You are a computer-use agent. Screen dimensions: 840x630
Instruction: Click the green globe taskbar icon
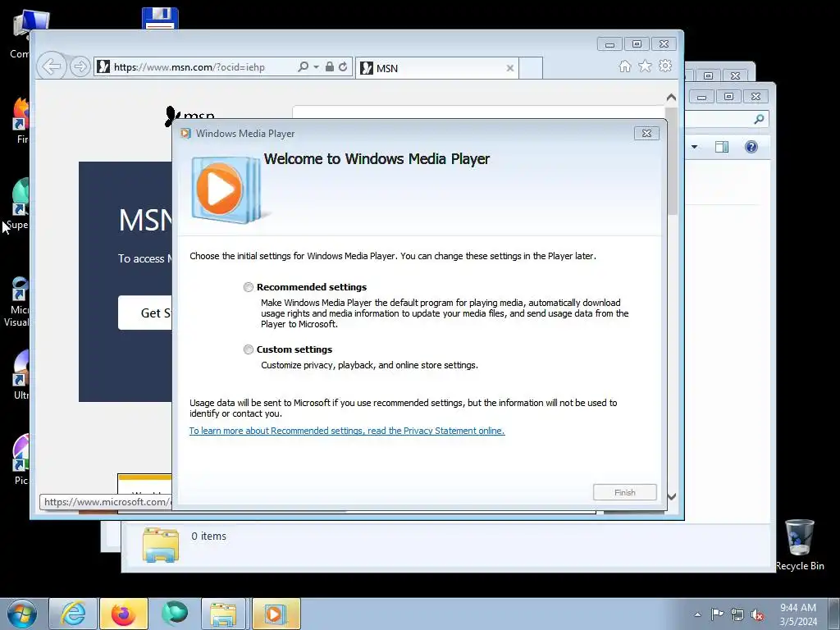pos(175,614)
